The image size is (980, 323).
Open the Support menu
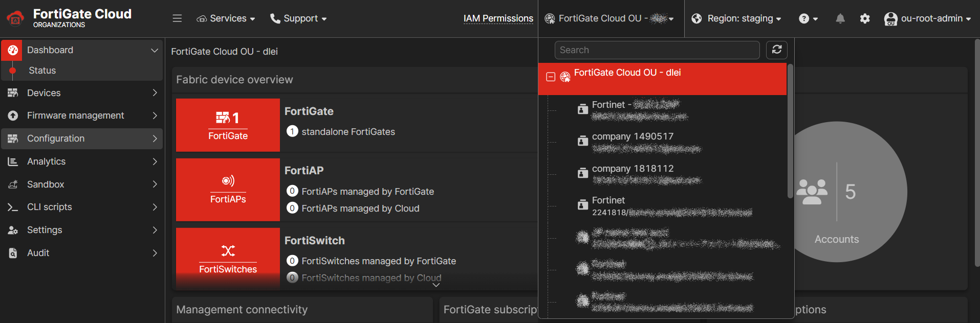298,18
